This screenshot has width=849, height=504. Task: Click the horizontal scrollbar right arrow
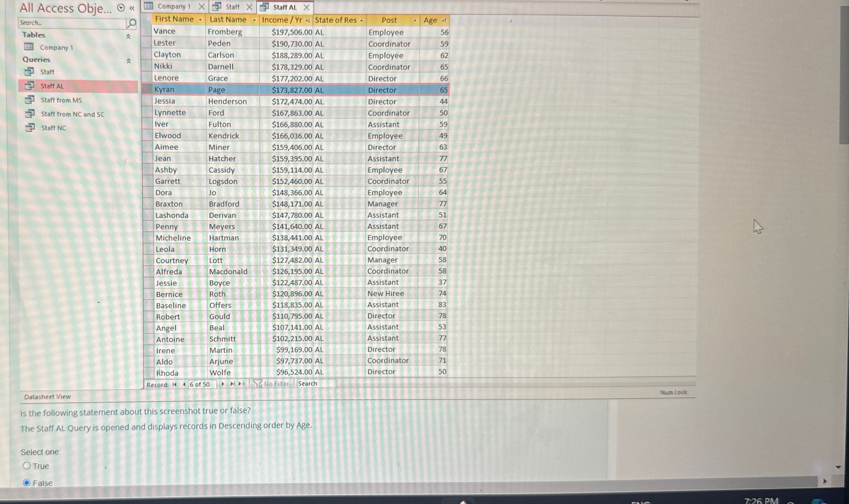(825, 481)
